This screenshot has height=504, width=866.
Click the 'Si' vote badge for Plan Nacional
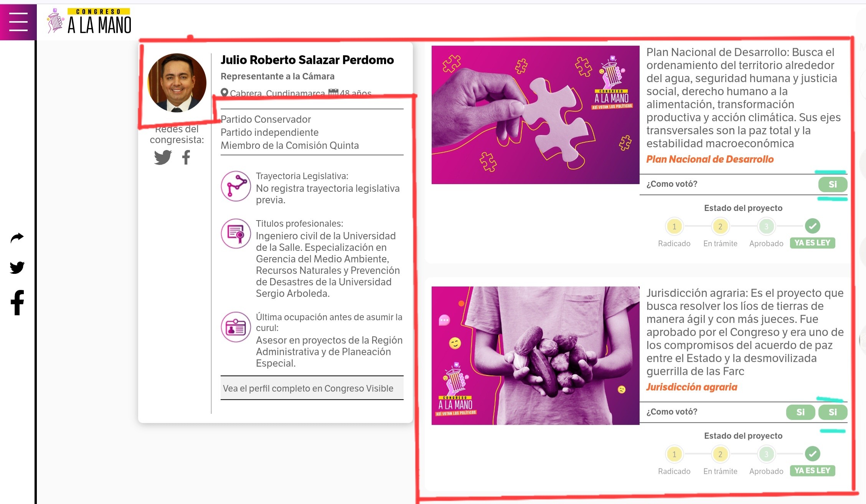coord(832,184)
